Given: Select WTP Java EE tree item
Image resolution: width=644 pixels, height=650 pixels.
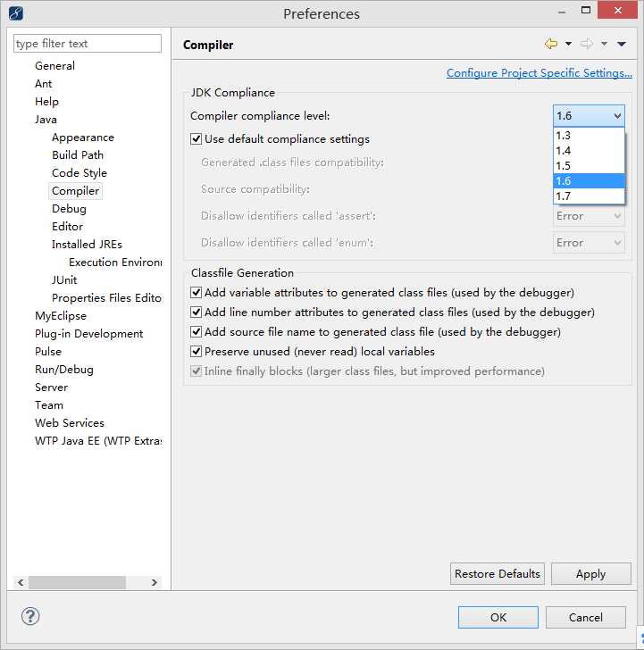Looking at the screenshot, I should click(98, 441).
